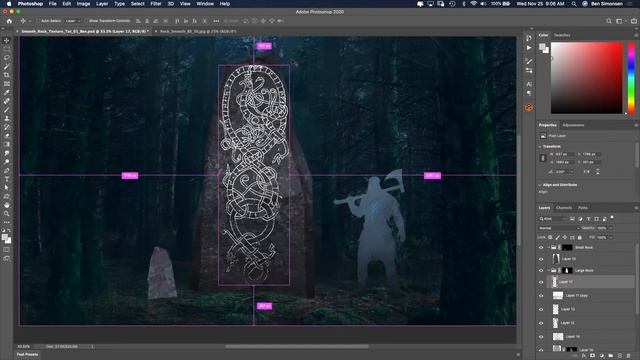Open Auto-Select Layer dropdown
Screen dimensions: 640x360
[x=73, y=21]
